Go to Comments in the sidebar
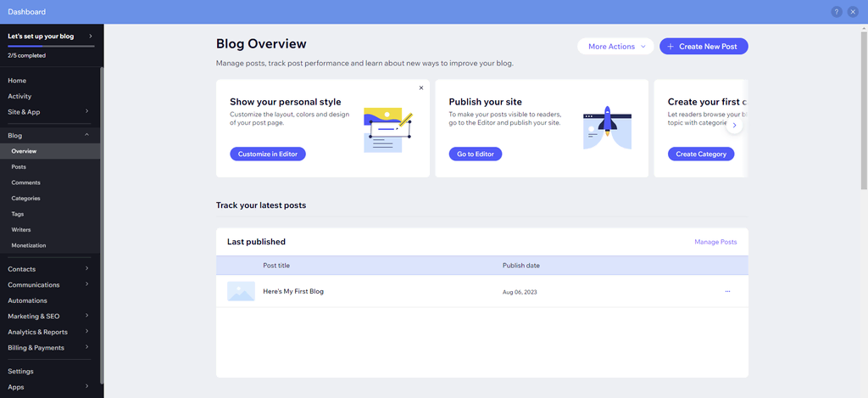 (25, 182)
